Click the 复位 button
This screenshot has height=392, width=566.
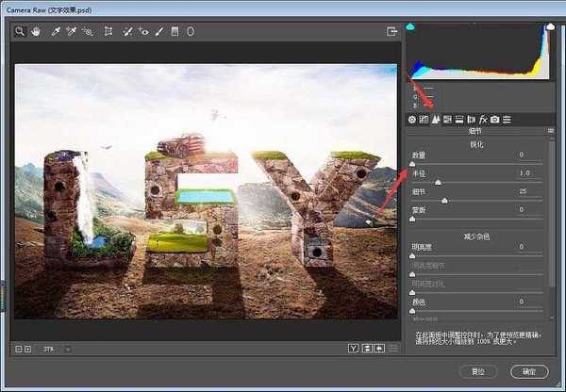[x=481, y=371]
